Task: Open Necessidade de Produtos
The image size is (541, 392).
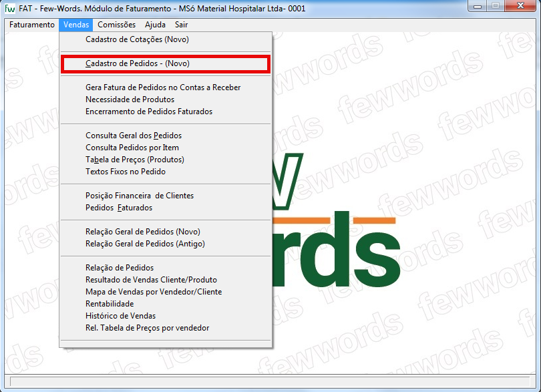Action: click(166, 100)
